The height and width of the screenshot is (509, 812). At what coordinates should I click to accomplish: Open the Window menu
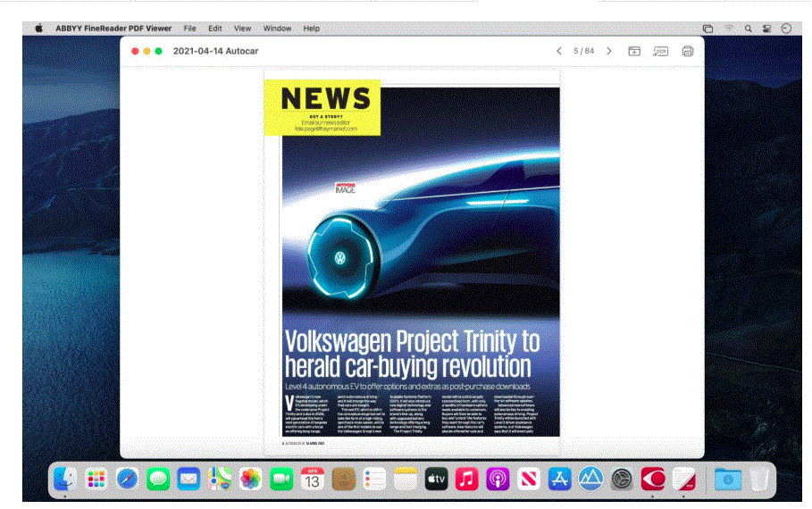pyautogui.click(x=277, y=29)
